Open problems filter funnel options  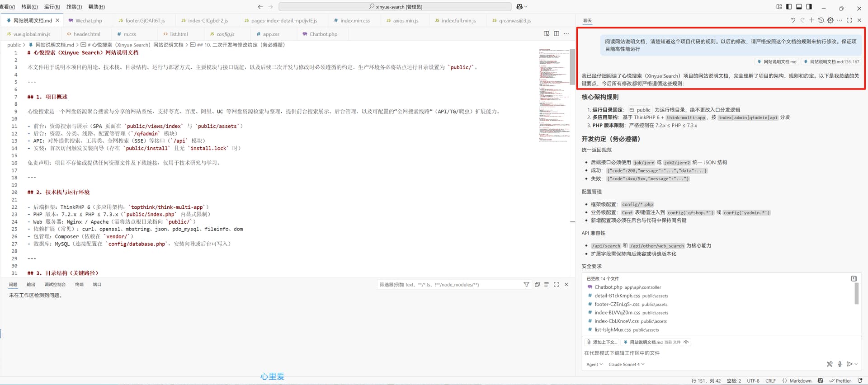click(x=526, y=285)
